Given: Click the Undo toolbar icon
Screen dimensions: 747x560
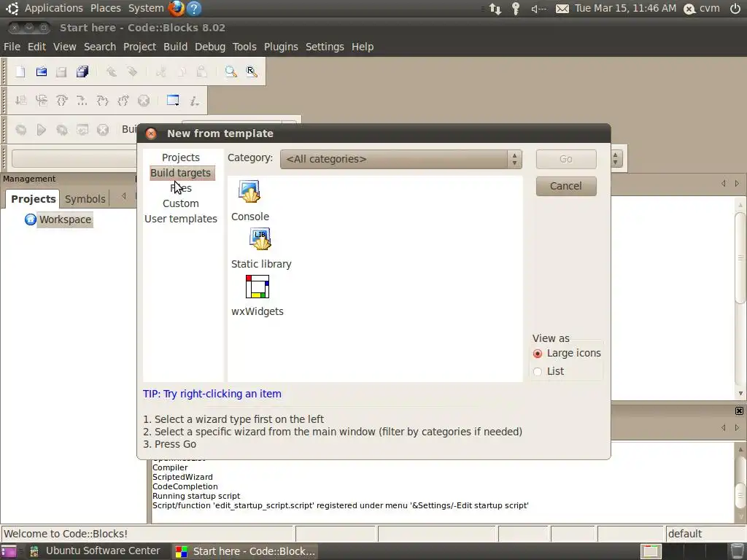Looking at the screenshot, I should pos(112,71).
